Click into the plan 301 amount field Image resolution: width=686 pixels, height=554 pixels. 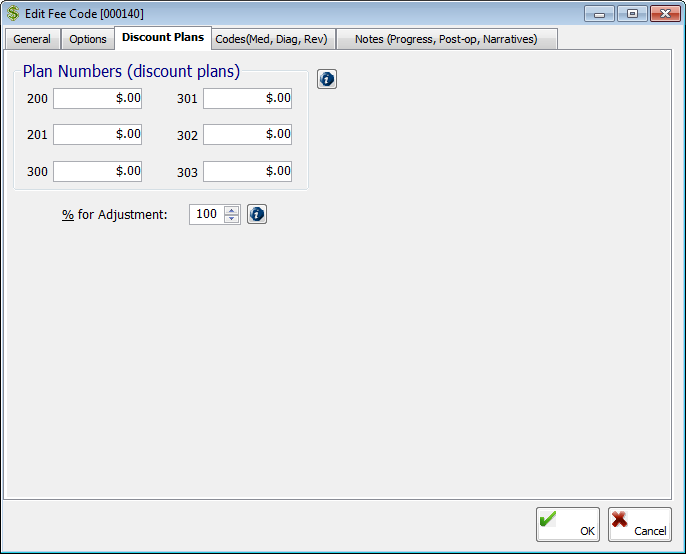(247, 98)
